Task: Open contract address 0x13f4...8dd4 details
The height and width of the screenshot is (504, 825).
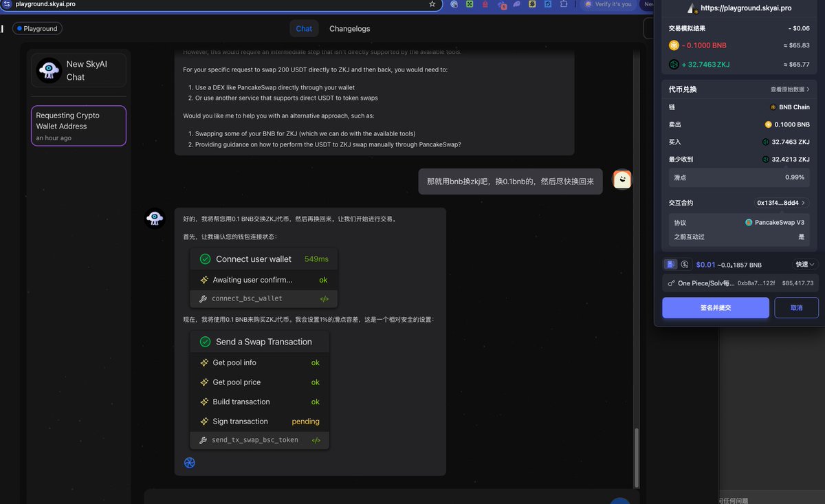Action: (782, 203)
